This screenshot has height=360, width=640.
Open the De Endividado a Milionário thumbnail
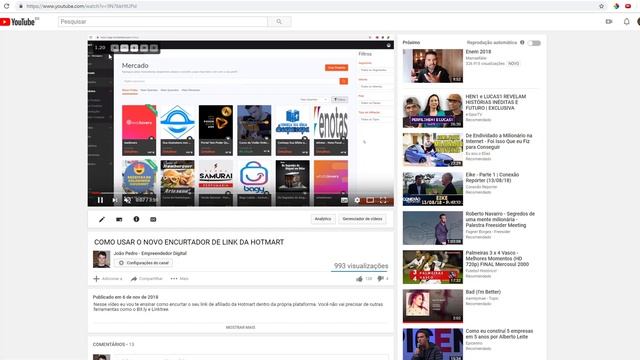pyautogui.click(x=433, y=150)
